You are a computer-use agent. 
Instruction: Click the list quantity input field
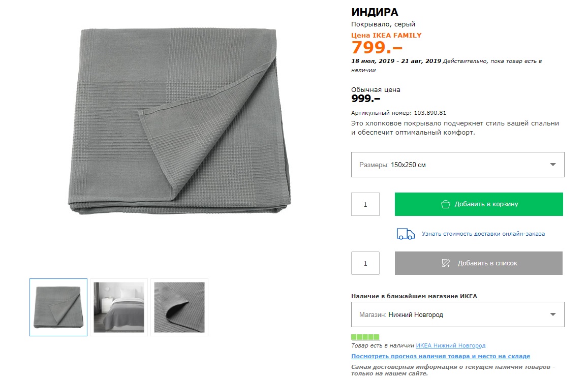(x=365, y=263)
